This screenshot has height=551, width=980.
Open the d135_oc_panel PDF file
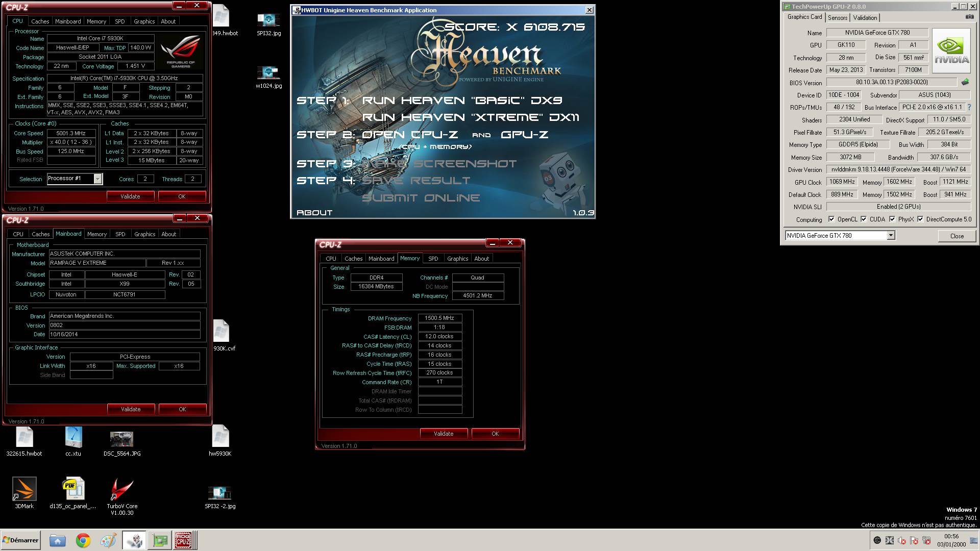[x=73, y=493]
